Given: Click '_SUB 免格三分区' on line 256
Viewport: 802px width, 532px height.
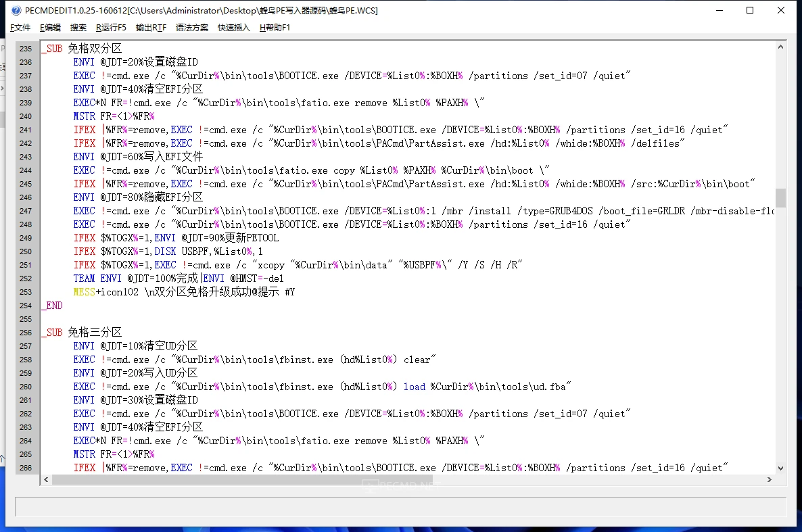Looking at the screenshot, I should coord(82,333).
